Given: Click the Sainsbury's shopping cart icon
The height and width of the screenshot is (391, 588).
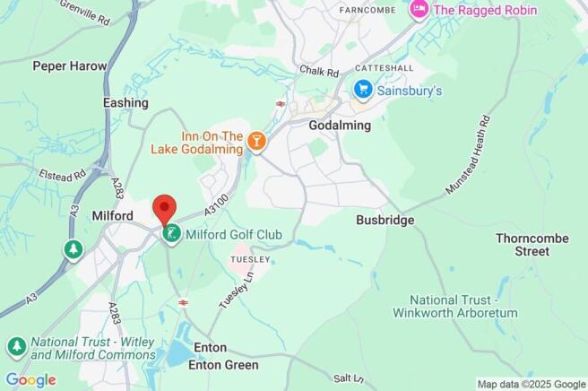Looking at the screenshot, I should [363, 90].
